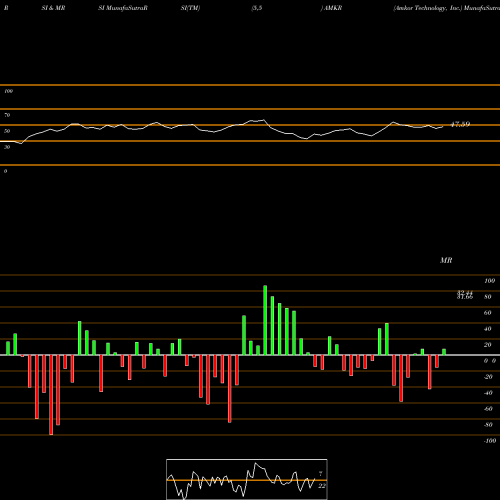Click the RSI axis label 30
500x500 pixels.
[x=7, y=147]
